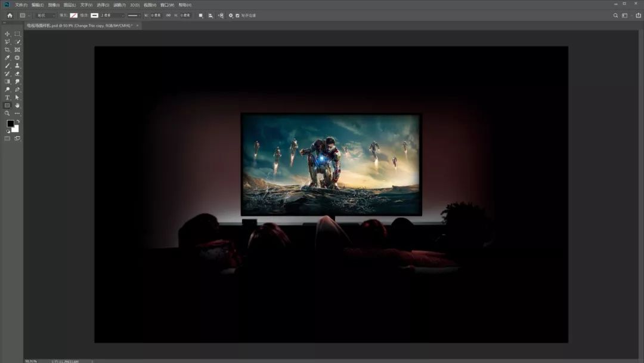Open the 3D menu
The image size is (644, 363).
135,5
